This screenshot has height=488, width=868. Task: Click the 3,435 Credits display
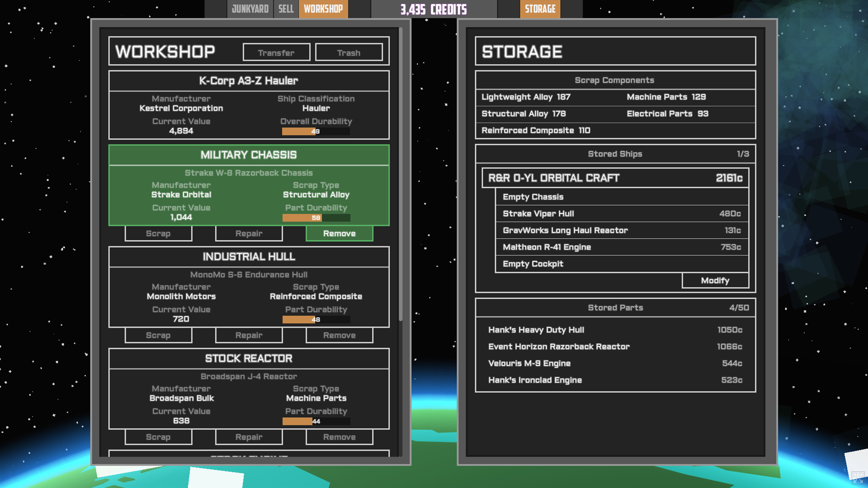pos(434,9)
